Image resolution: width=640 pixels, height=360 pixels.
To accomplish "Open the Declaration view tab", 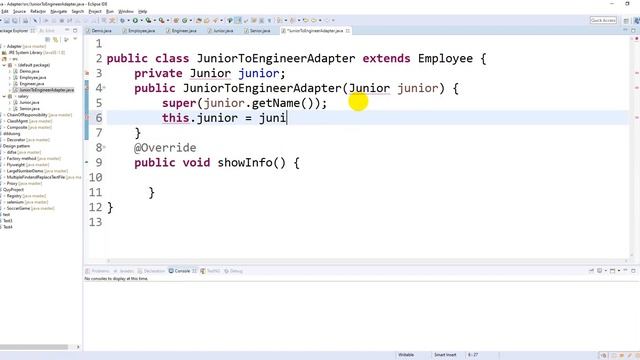I will pyautogui.click(x=151, y=271).
